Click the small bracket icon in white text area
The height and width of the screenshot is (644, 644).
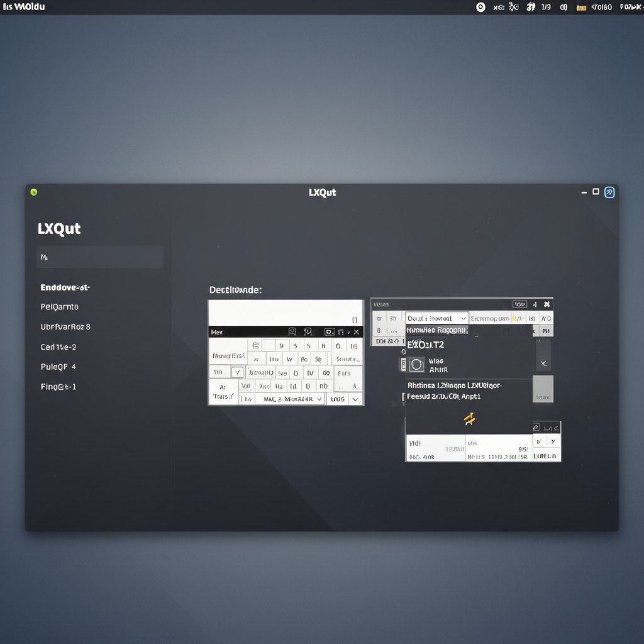point(355,320)
